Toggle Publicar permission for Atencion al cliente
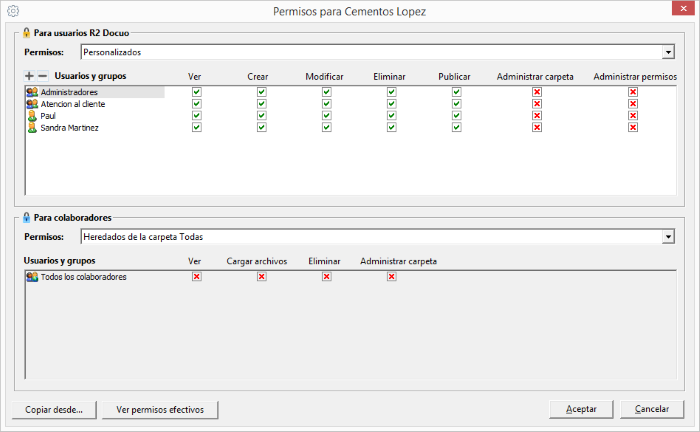This screenshot has height=432, width=700. coord(456,104)
